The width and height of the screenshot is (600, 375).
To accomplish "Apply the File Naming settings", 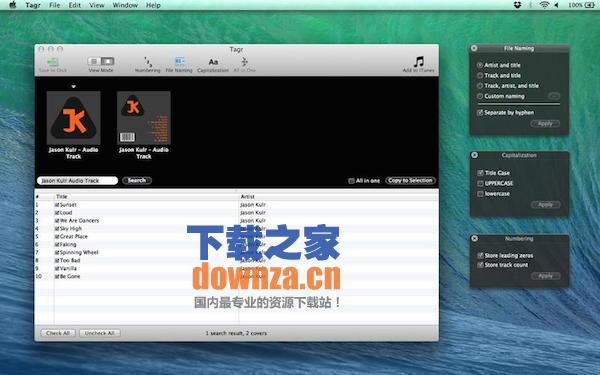I will (x=545, y=124).
